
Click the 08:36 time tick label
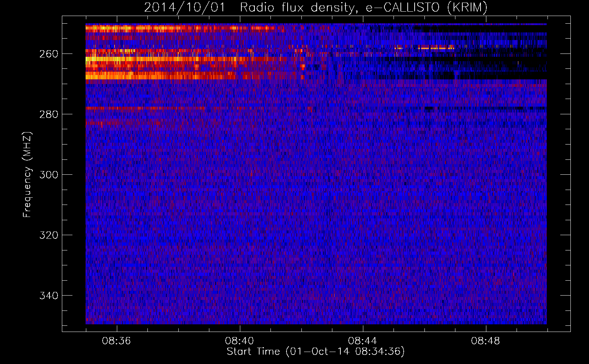click(x=116, y=341)
